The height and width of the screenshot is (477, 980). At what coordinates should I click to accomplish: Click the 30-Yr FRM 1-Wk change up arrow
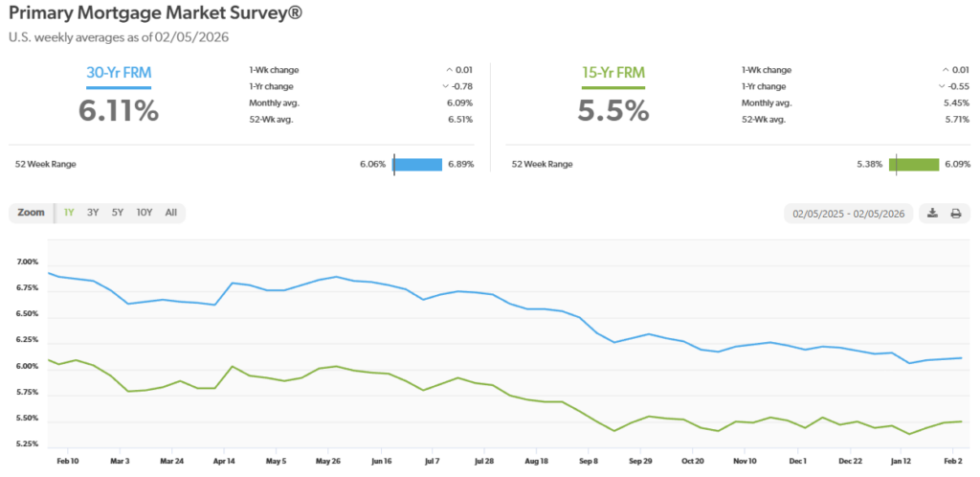click(x=450, y=70)
